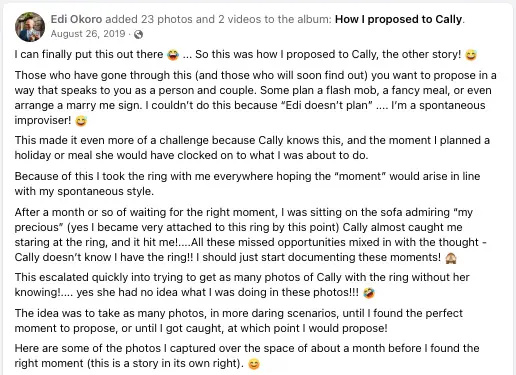Click the Edi Okoro name link
516x375 pixels.
click(x=76, y=19)
